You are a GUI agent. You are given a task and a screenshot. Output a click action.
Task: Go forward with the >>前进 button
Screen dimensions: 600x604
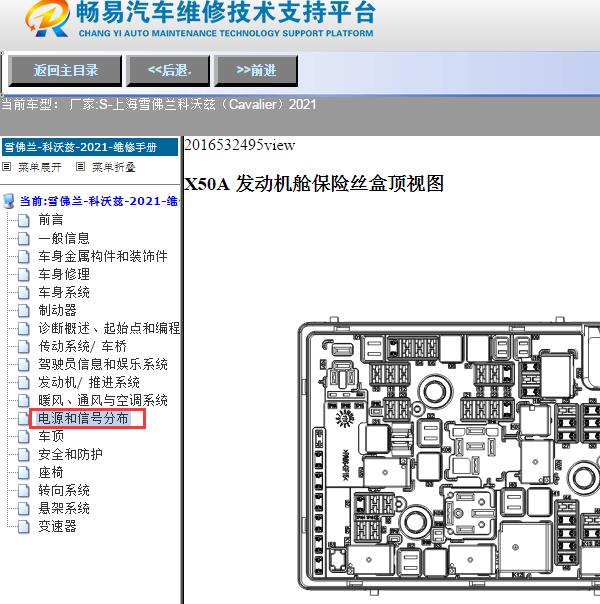click(x=256, y=70)
